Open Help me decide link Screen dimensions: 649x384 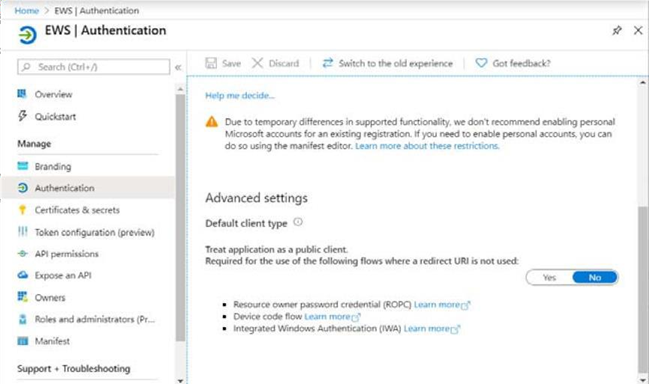(240, 96)
